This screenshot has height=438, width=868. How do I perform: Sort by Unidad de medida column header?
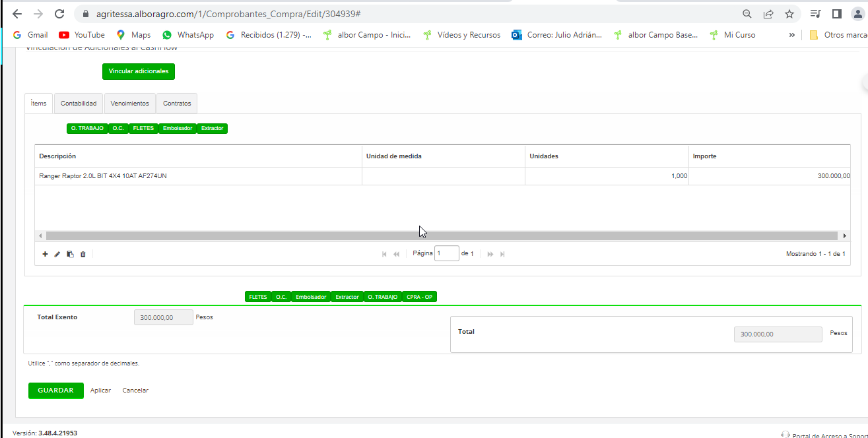[444, 156]
